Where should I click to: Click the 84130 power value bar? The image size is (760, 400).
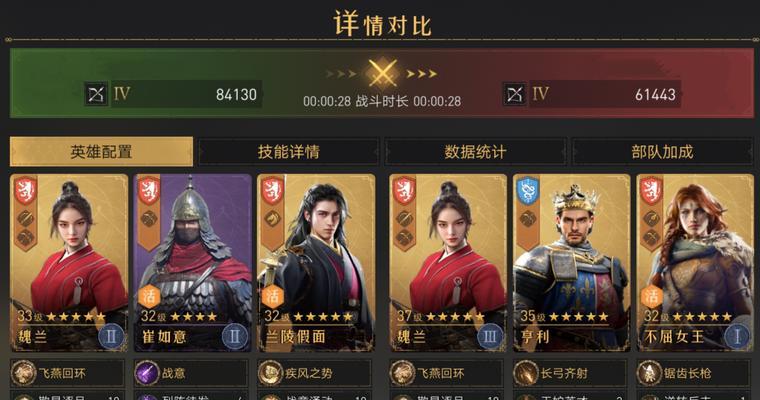point(187,94)
